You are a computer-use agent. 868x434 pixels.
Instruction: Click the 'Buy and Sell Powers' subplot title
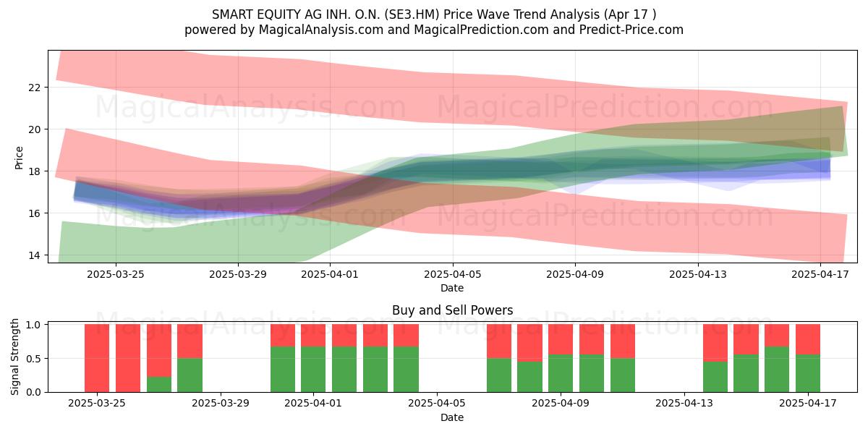[x=452, y=310]
